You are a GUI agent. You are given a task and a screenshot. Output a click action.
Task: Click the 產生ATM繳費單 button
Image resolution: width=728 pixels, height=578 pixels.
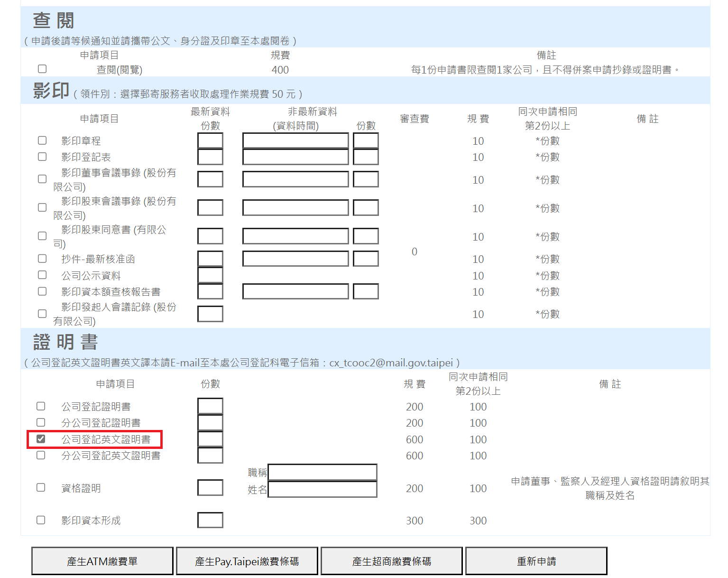click(101, 560)
